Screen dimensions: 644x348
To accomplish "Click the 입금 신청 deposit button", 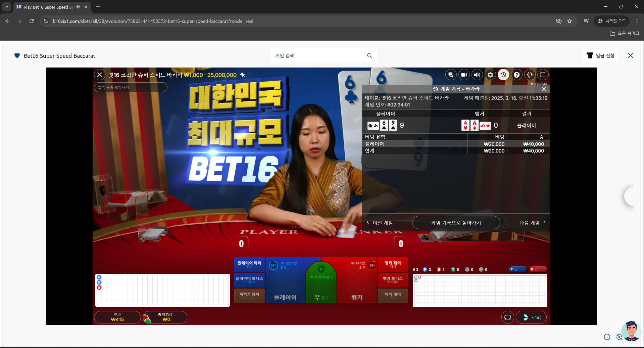I will click(x=601, y=55).
